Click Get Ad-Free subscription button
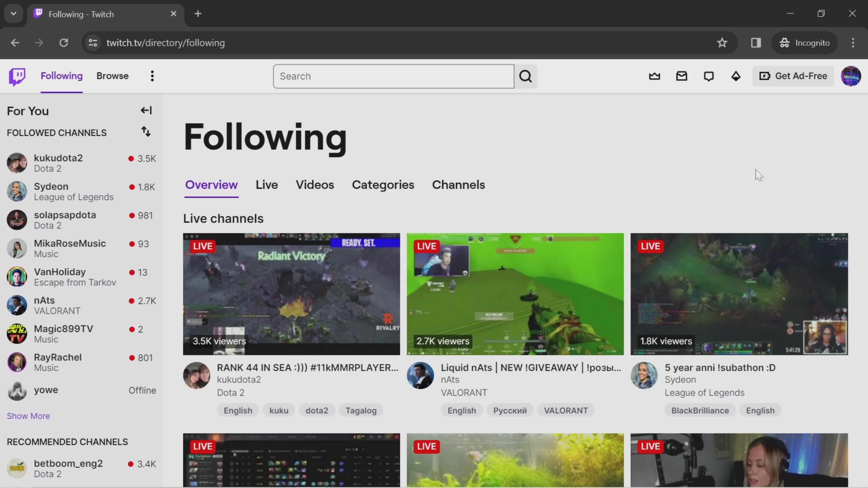This screenshot has height=488, width=868. [797, 76]
